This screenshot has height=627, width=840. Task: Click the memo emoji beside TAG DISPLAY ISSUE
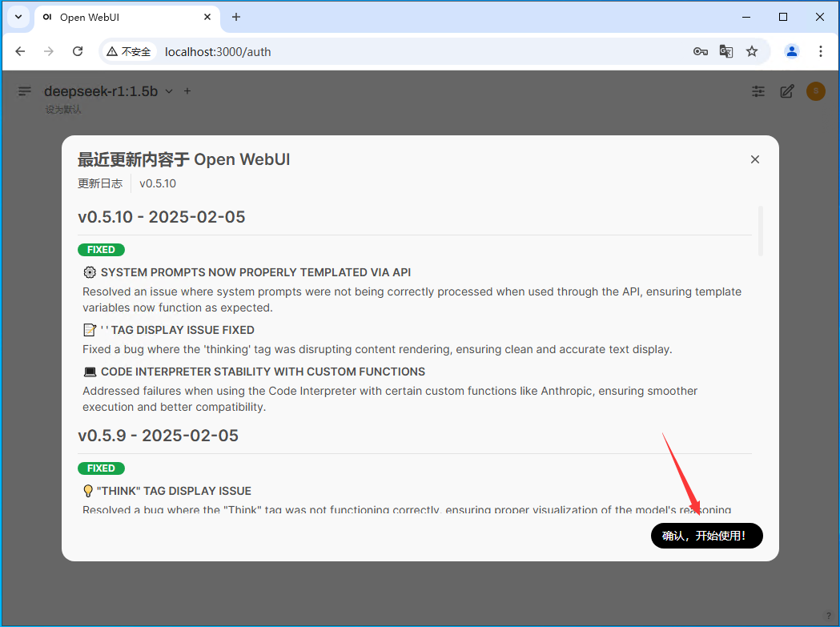(x=90, y=330)
